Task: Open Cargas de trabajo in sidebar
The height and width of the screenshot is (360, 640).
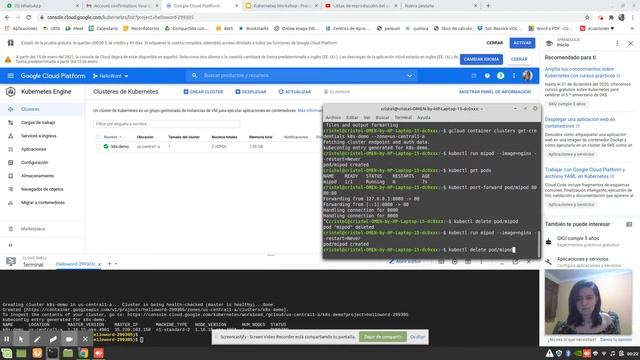Action: click(x=42, y=122)
